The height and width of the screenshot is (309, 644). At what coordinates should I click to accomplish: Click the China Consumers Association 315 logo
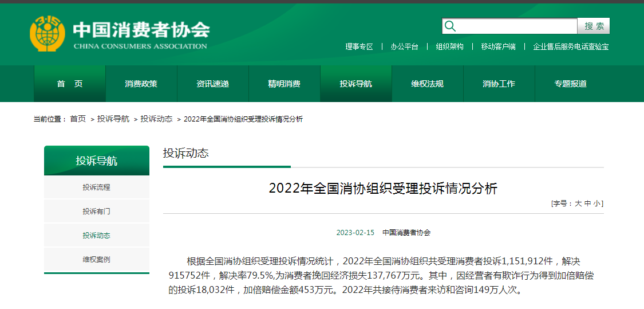48,33
